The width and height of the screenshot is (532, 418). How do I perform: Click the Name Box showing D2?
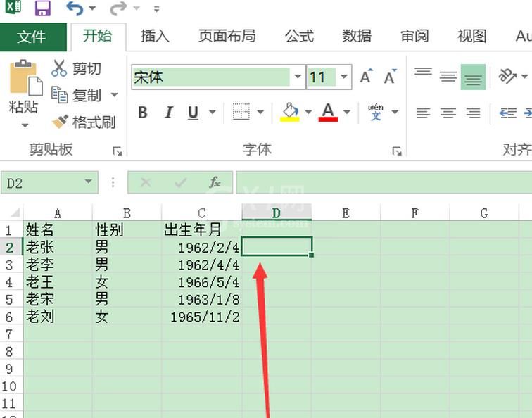click(41, 183)
